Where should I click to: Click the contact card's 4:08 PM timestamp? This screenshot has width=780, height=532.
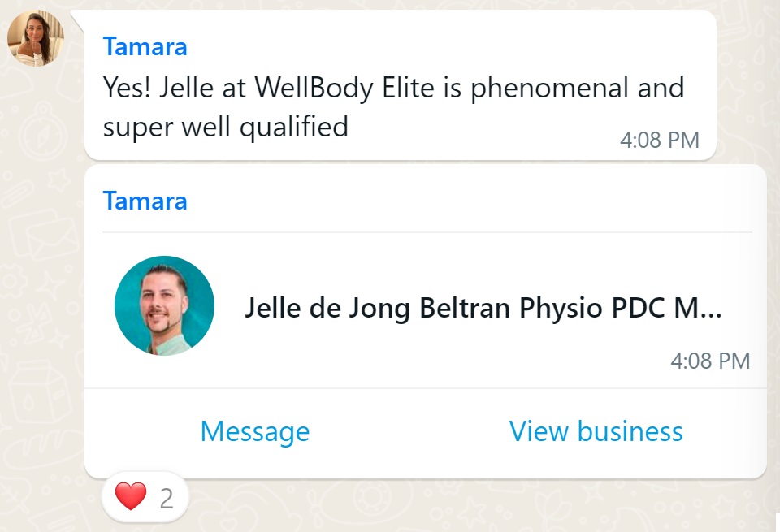[709, 361]
